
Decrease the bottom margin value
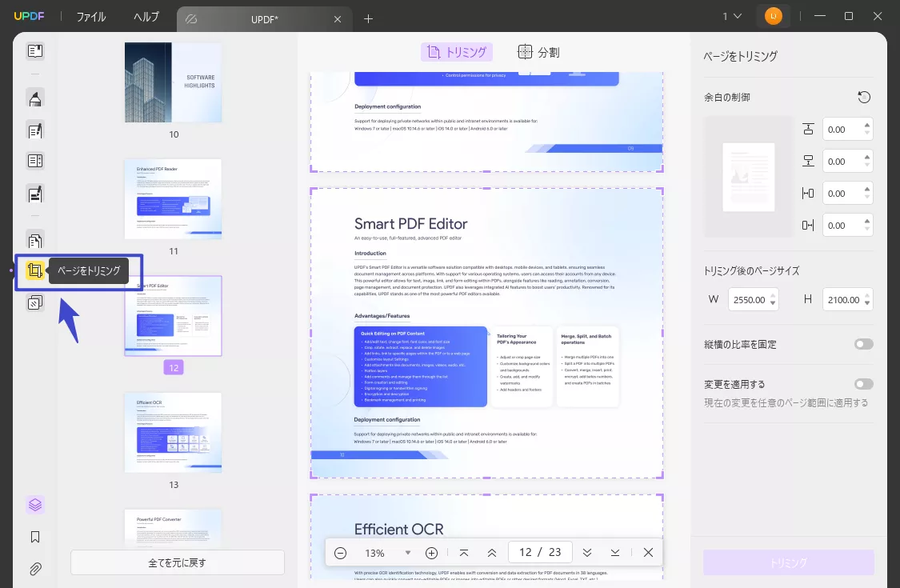pos(866,166)
